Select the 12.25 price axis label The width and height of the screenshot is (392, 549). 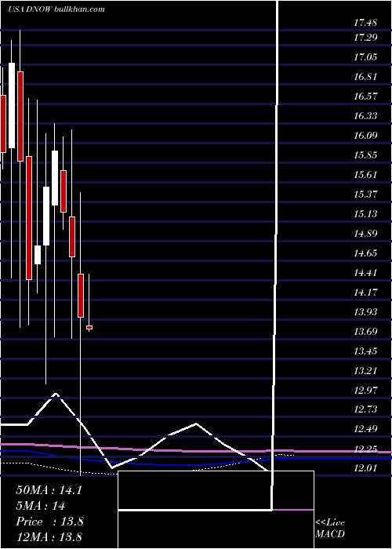(x=365, y=449)
